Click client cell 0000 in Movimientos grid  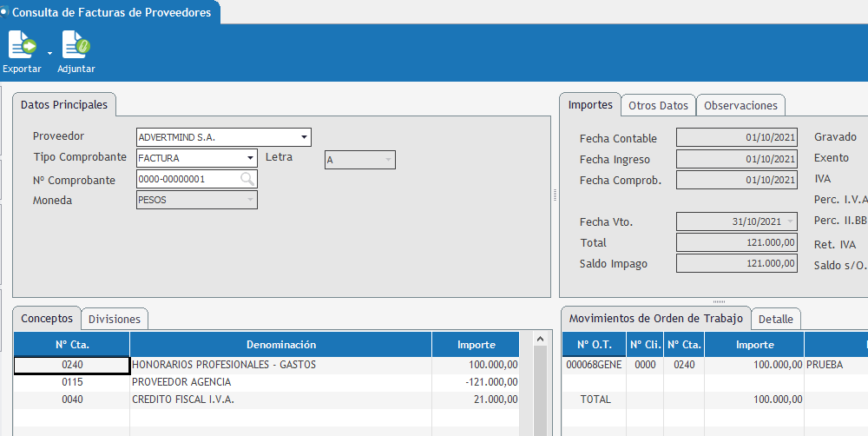pyautogui.click(x=646, y=365)
